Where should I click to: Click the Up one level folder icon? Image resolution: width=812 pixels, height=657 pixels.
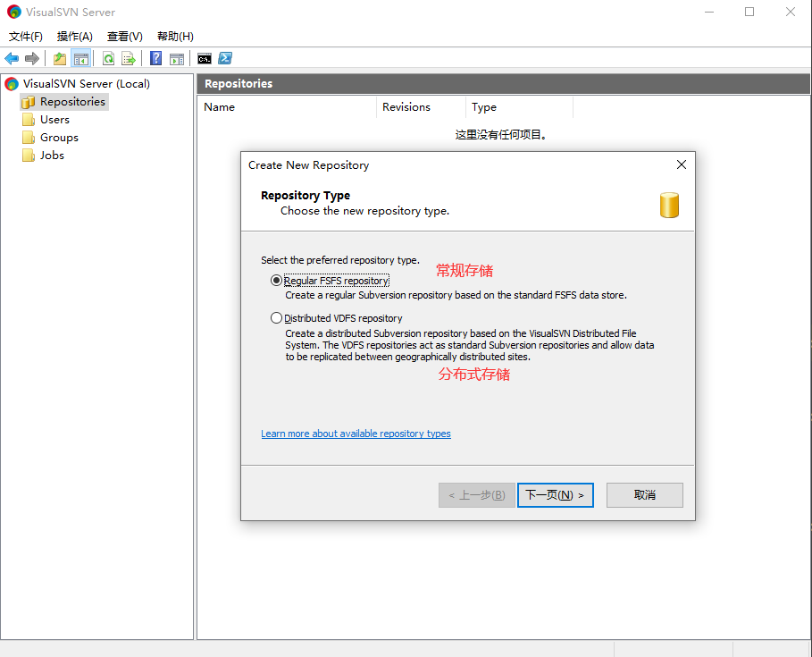(60, 59)
